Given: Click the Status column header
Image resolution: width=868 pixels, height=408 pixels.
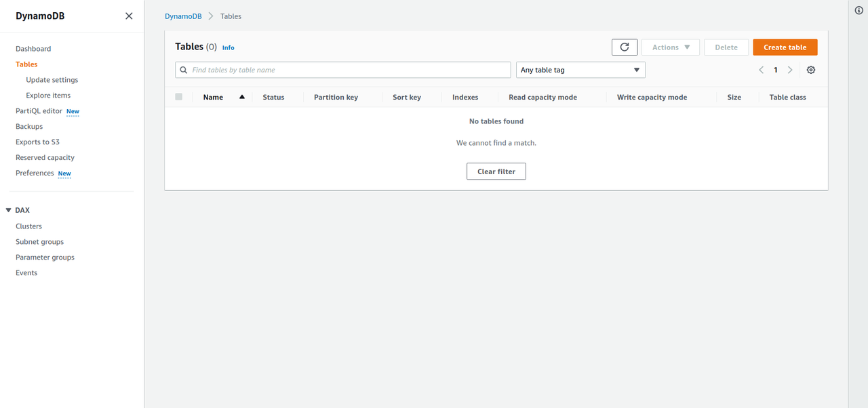Looking at the screenshot, I should point(273,98).
